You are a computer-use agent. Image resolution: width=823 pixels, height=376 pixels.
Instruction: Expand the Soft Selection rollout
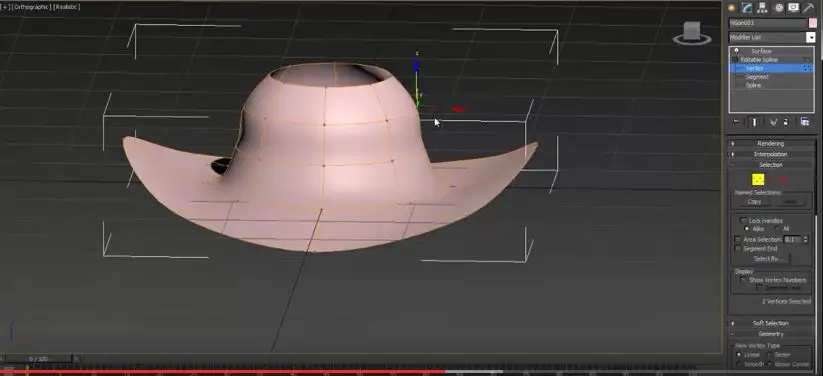tap(771, 323)
